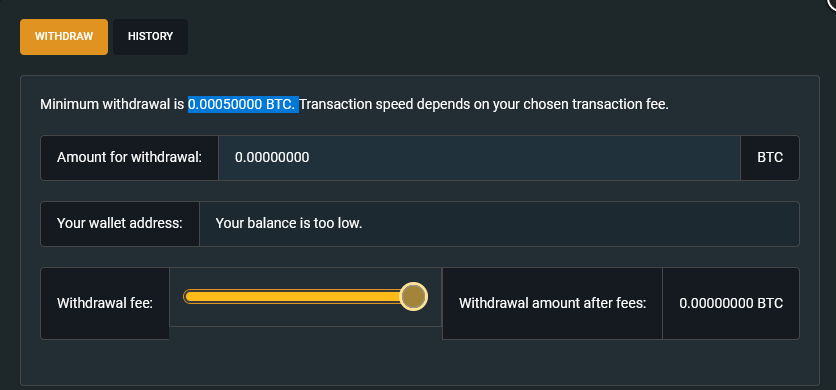The width and height of the screenshot is (836, 390).
Task: Click the empty area below the fee row
Action: pyautogui.click(x=420, y=362)
